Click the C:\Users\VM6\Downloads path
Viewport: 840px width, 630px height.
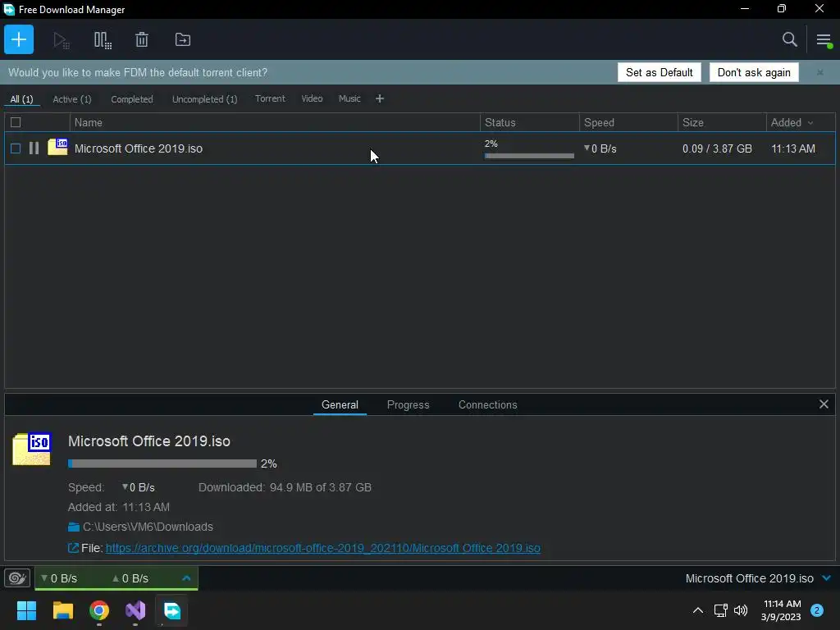point(148,527)
